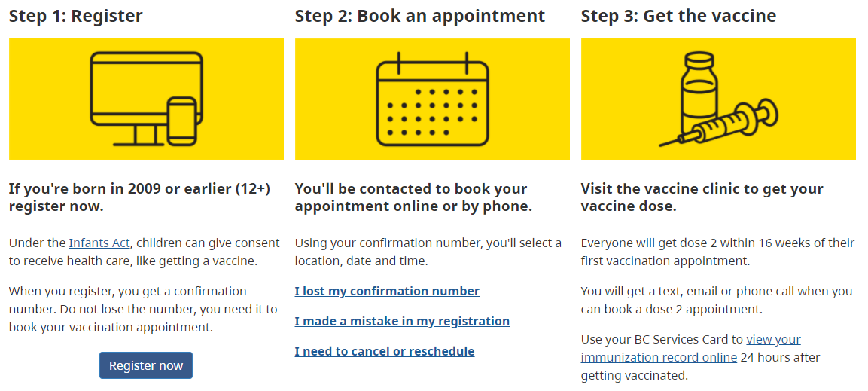Click the yellow Register step banner
Image resolution: width=868 pixels, height=391 pixels.
click(x=146, y=99)
